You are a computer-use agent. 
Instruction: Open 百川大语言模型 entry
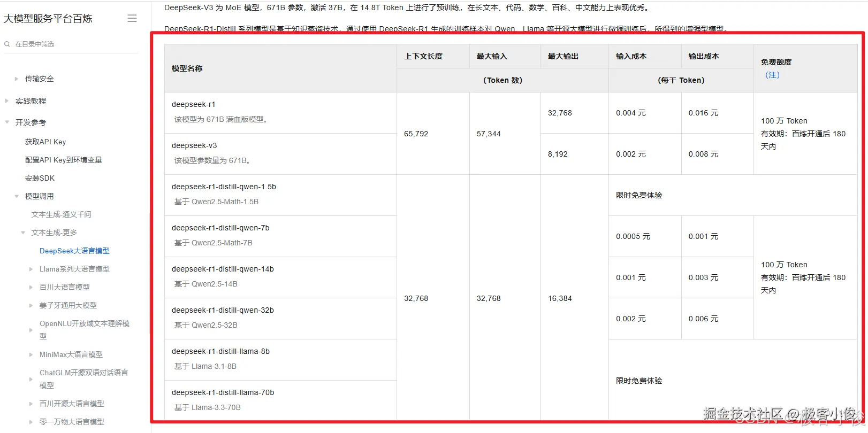pyautogui.click(x=65, y=287)
